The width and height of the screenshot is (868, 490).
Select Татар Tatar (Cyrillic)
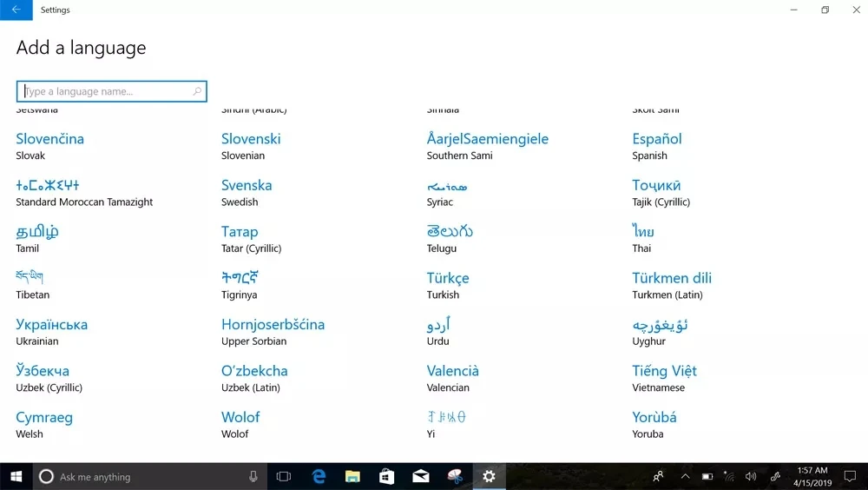(252, 239)
